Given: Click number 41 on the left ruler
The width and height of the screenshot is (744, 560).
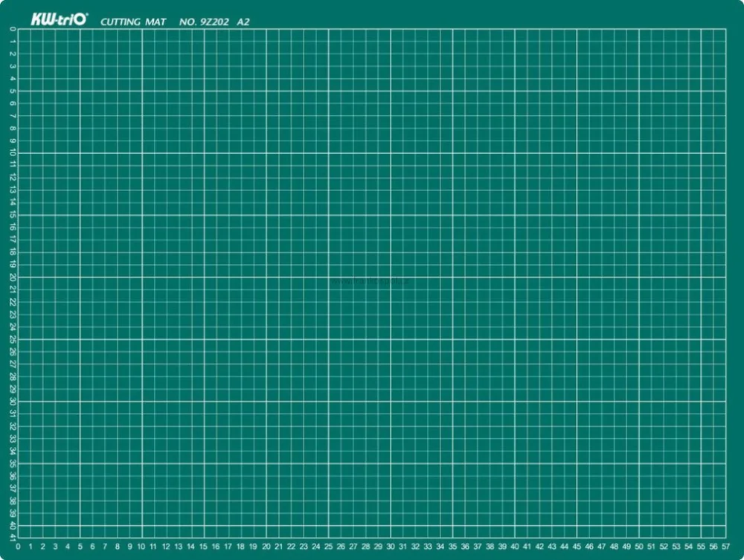Looking at the screenshot, I should coord(13,538).
